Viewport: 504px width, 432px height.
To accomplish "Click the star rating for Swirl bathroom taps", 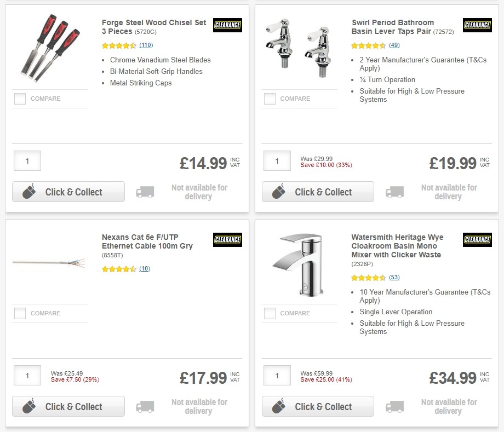I will pos(368,45).
